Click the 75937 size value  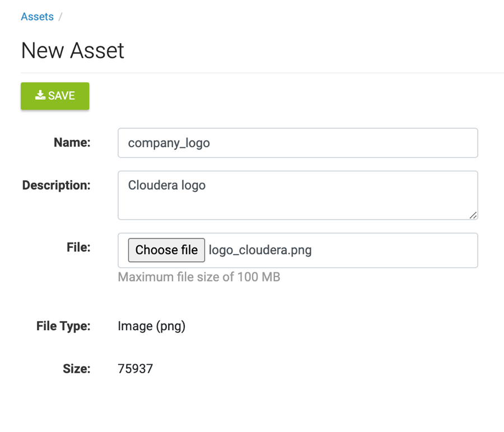point(136,369)
